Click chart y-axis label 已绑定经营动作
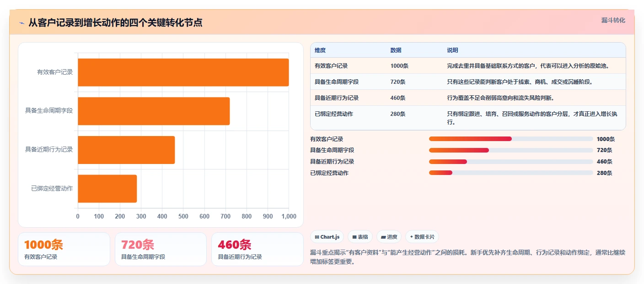The image size is (644, 284). (x=52, y=189)
